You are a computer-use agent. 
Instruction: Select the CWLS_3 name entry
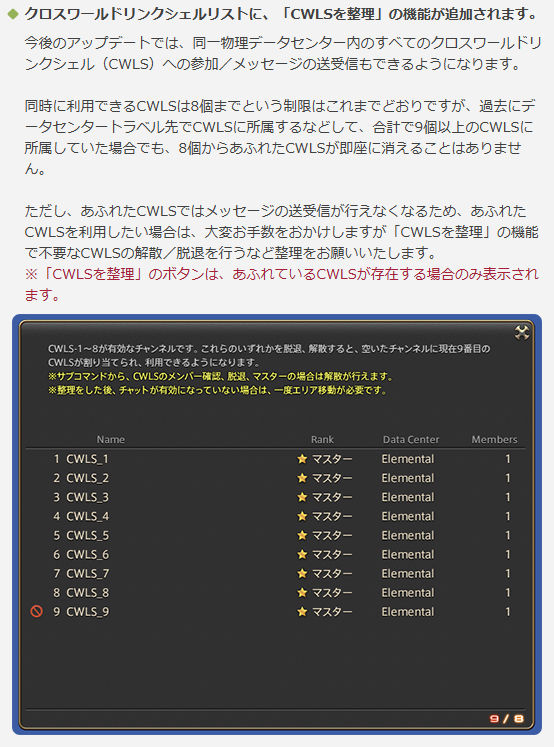(87, 497)
